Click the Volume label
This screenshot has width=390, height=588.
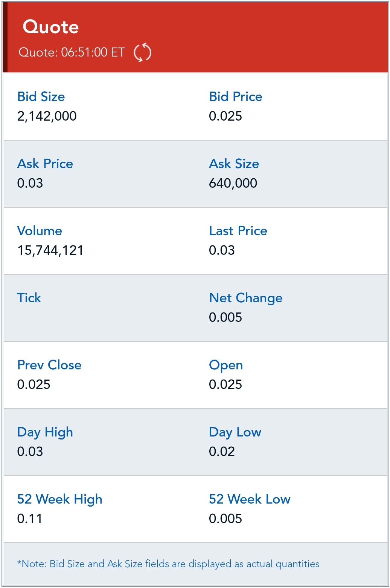40,231
